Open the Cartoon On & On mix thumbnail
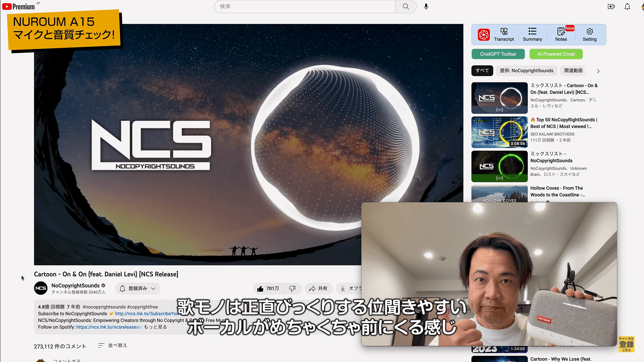Screen dimensions: 644x362 (499, 98)
